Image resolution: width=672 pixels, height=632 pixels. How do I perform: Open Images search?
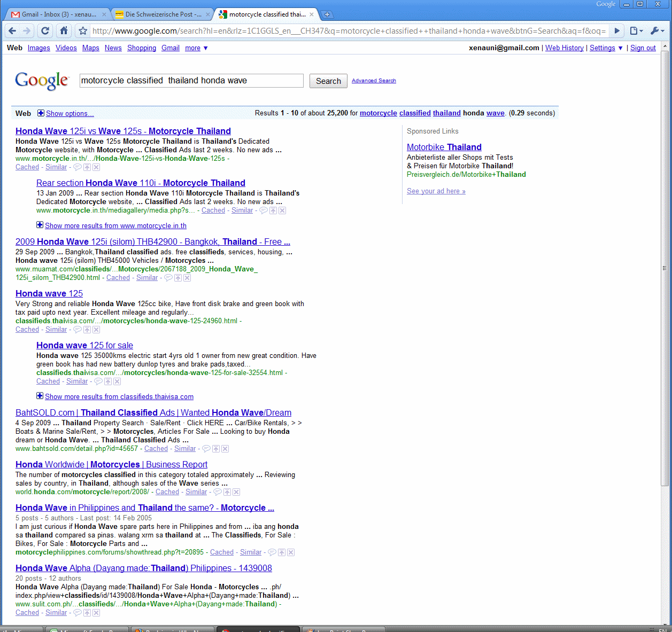[x=39, y=48]
